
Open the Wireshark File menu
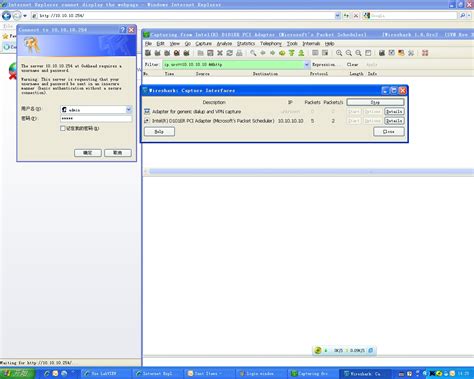pos(148,44)
